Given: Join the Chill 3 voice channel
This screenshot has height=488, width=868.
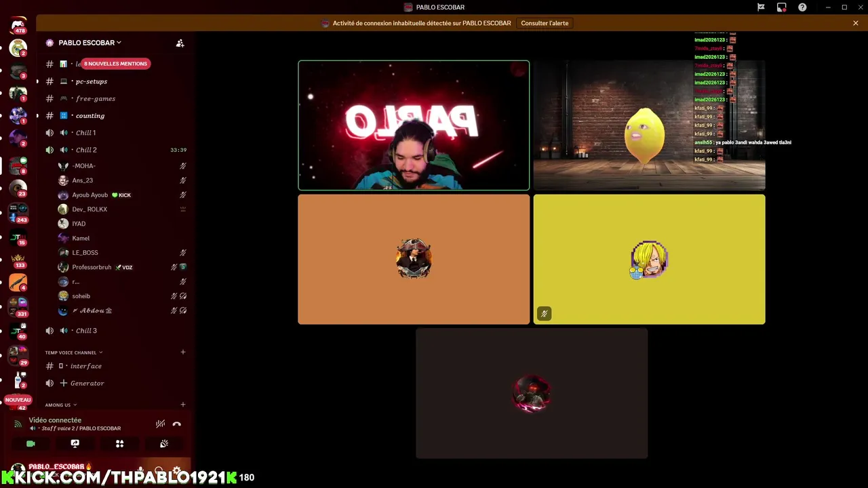Looking at the screenshot, I should click(x=114, y=331).
